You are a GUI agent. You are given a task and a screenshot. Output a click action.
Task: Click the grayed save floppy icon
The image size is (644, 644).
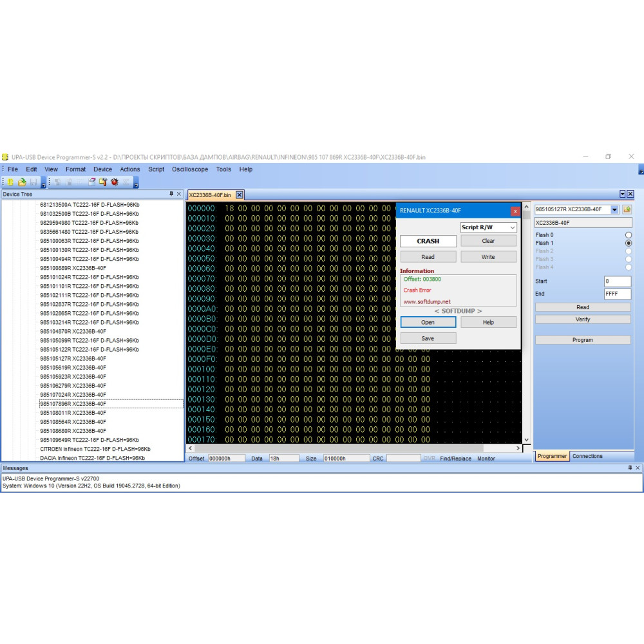pyautogui.click(x=33, y=182)
